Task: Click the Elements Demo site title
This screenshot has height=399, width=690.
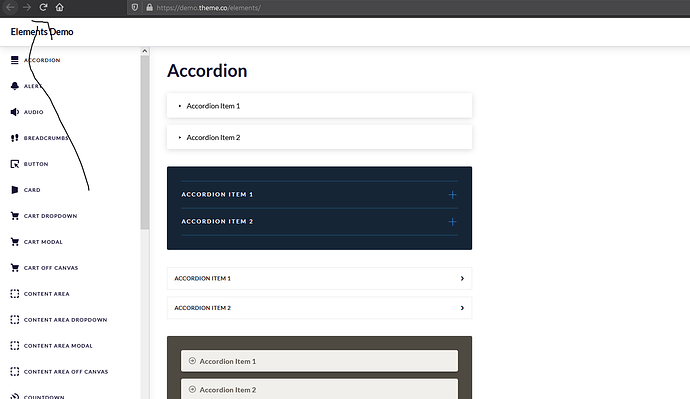Action: (x=42, y=32)
